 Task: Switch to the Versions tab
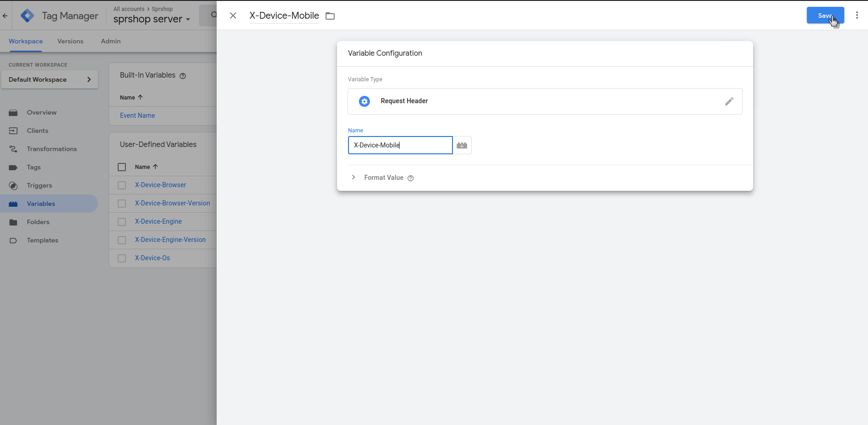point(70,41)
